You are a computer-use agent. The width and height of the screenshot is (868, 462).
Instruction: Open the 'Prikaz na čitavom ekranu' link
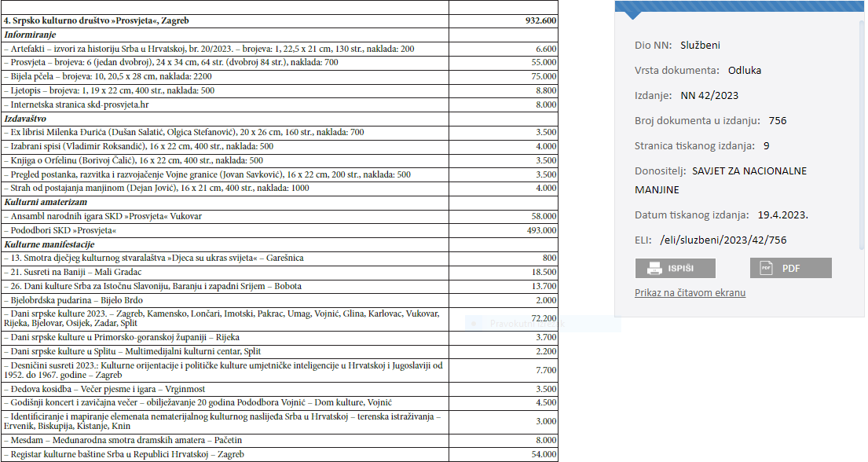[690, 293]
